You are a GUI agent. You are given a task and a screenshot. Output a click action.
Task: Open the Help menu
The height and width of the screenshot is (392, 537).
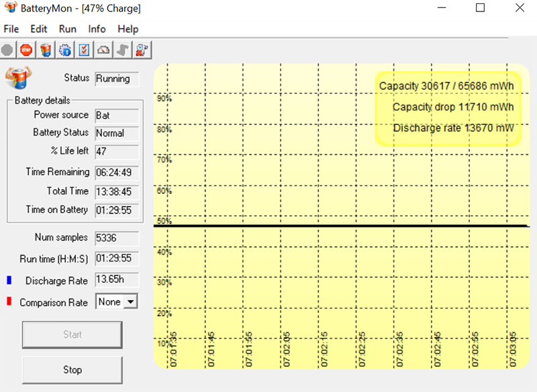coord(128,29)
